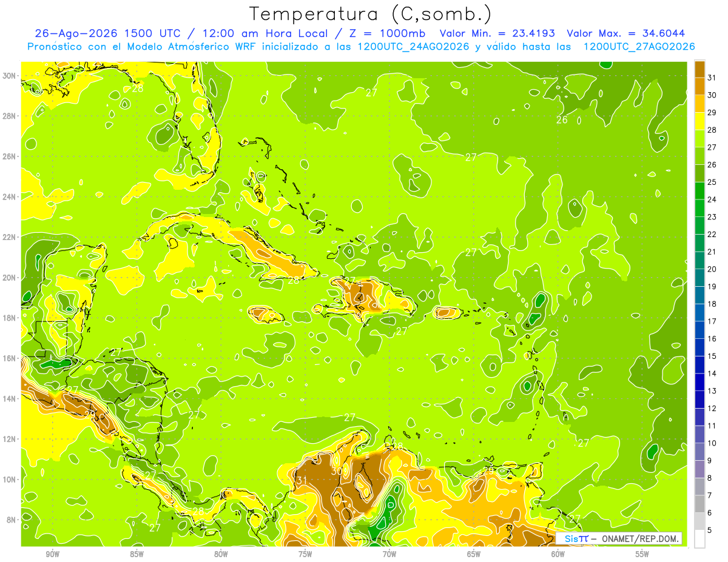This screenshot has width=728, height=562.
Task: Click the 24N latitude label
Action: click(x=9, y=196)
